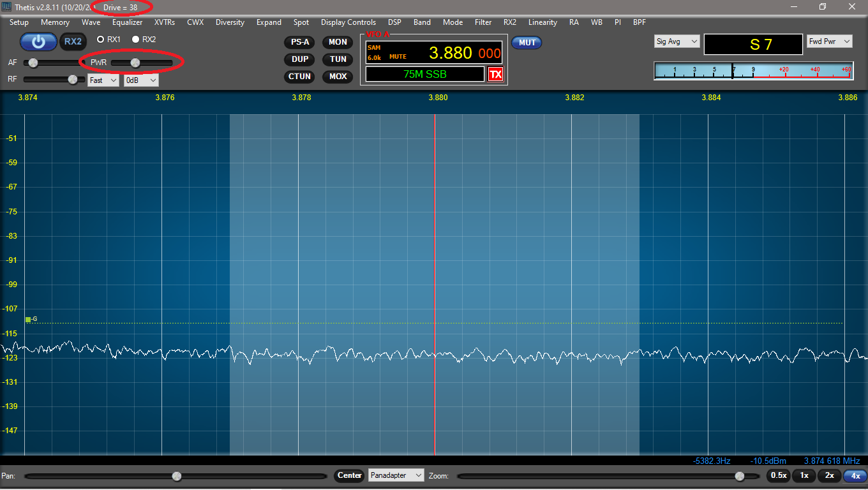This screenshot has width=868, height=490.
Task: Open the Sig Avg meter dropdown
Action: pos(677,41)
